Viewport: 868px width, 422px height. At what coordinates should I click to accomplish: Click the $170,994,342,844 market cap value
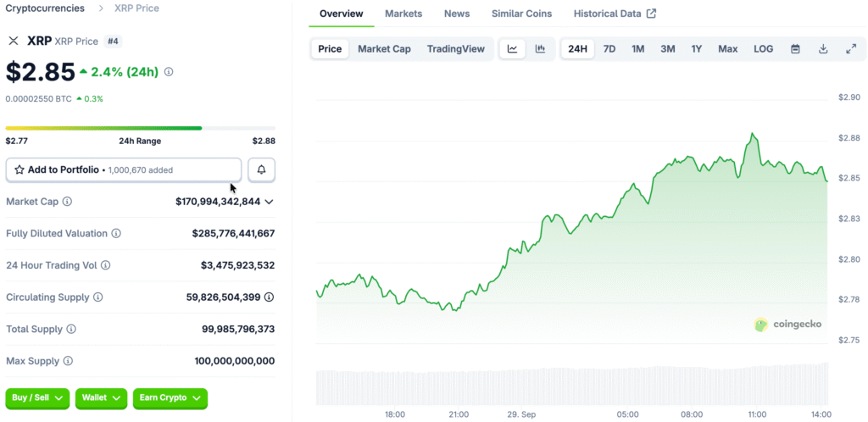(218, 202)
